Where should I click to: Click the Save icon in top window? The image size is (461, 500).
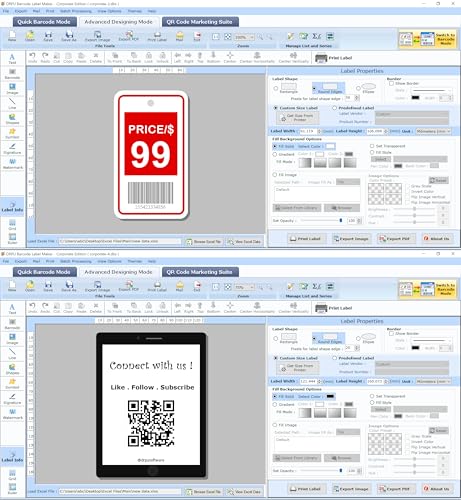click(x=48, y=36)
